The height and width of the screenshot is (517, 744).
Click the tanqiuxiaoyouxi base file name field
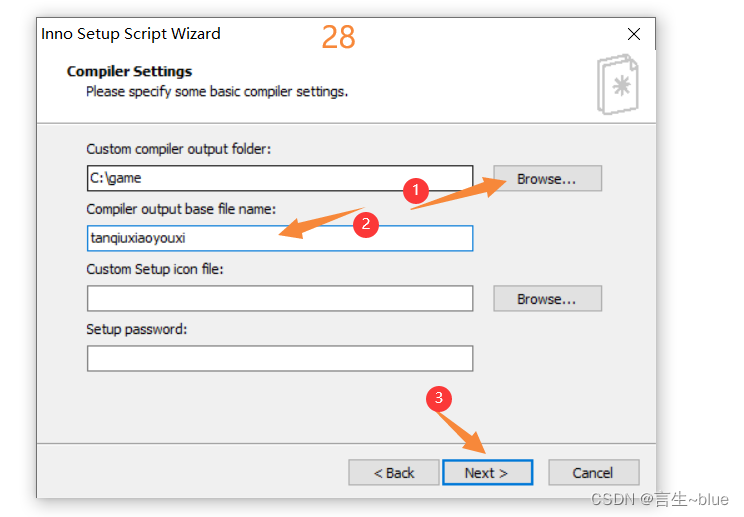click(280, 238)
